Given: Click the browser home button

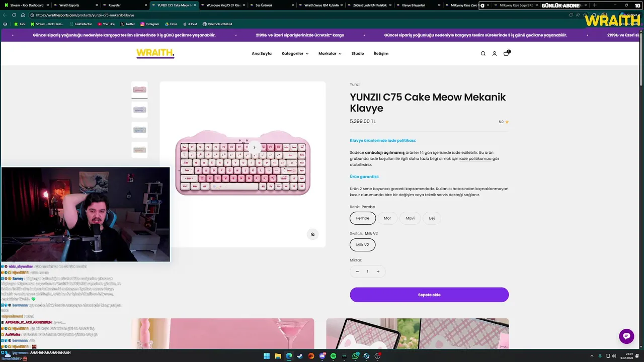Looking at the screenshot, I should 23,15.
